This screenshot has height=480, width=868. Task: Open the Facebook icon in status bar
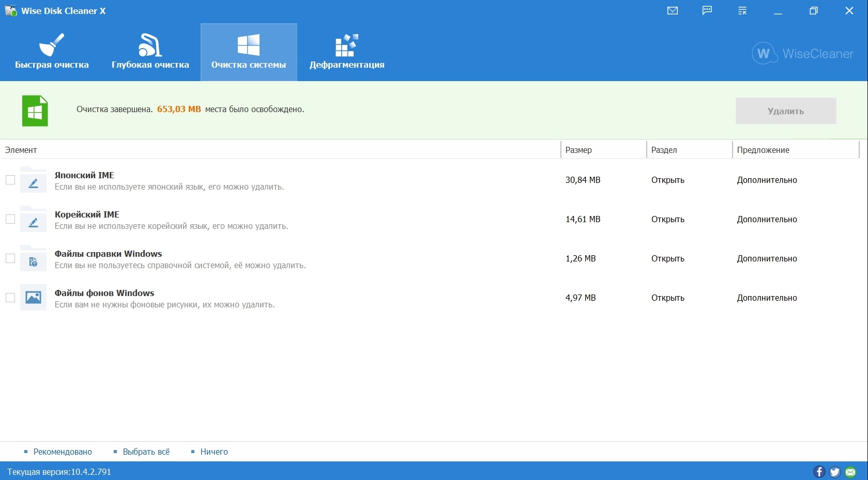point(819,472)
